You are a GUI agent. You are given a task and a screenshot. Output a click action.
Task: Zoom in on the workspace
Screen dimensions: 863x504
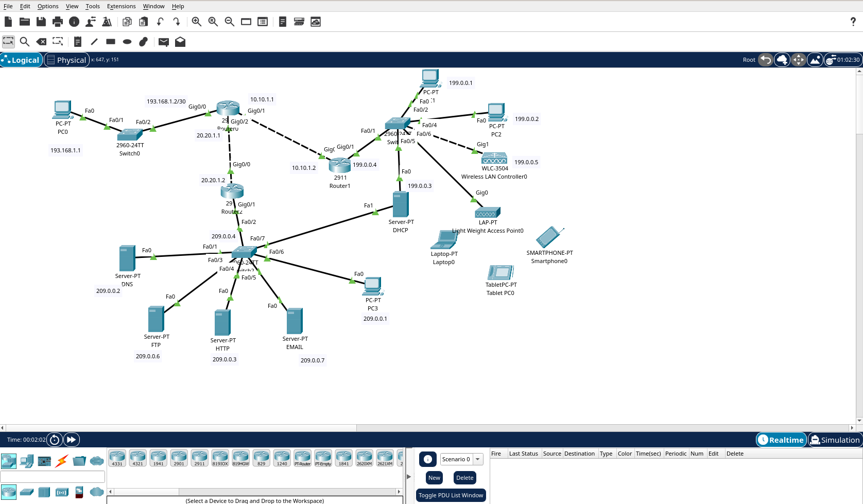197,22
